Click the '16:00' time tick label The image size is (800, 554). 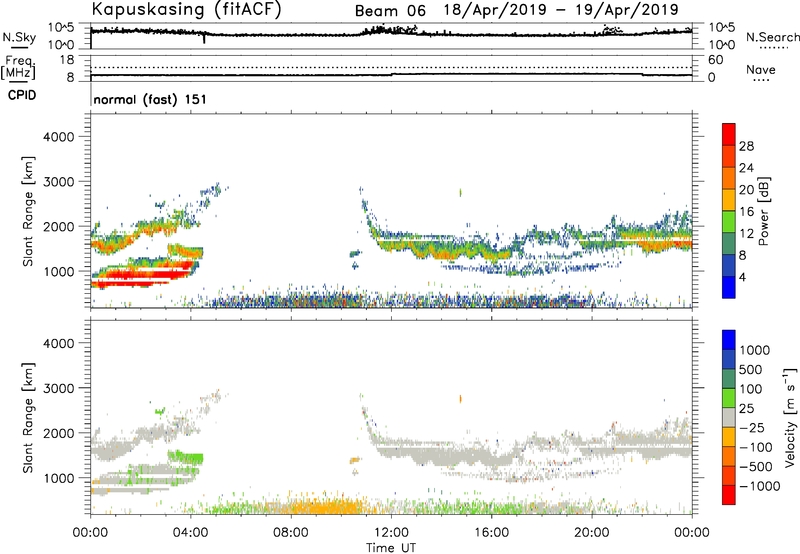point(491,533)
